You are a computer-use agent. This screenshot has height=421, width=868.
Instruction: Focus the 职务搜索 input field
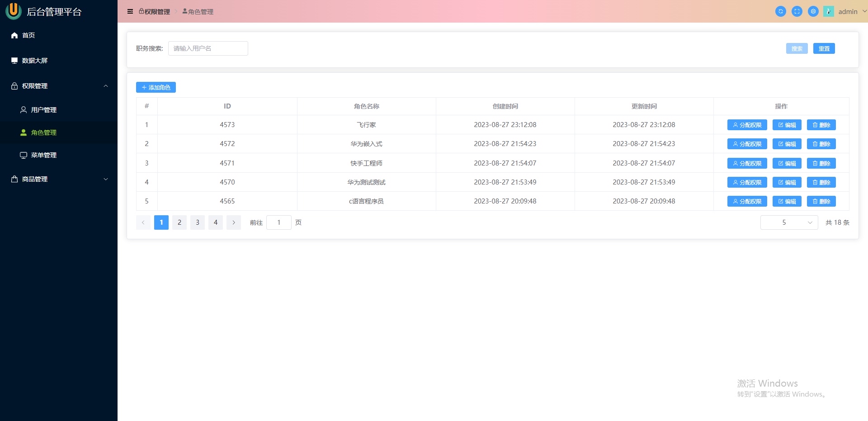pos(208,48)
